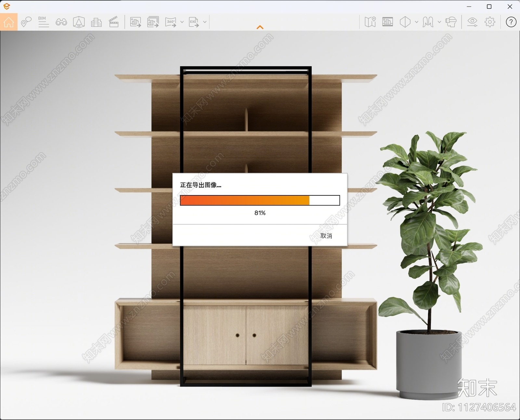Enable the VR headset mode
This screenshot has width=520, height=420.
451,22
